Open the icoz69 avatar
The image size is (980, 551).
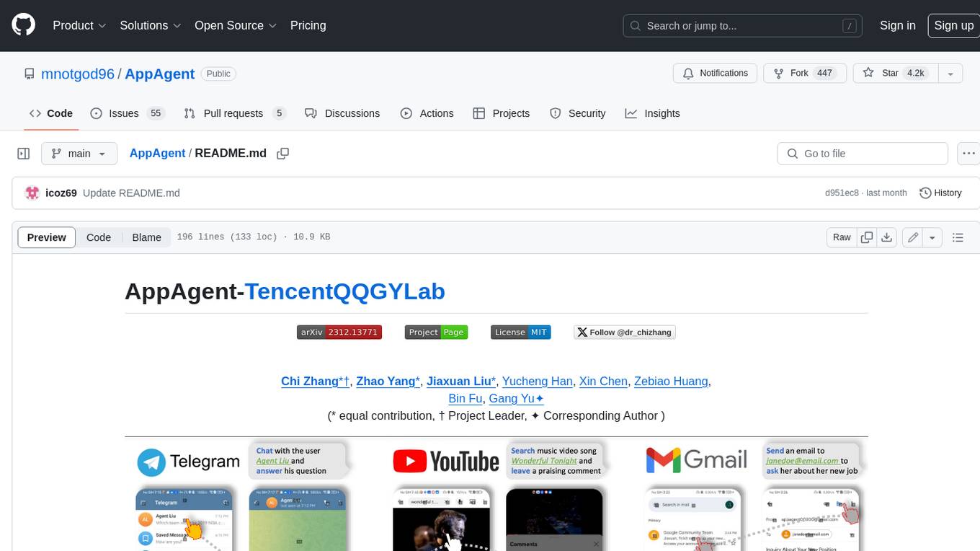point(32,193)
